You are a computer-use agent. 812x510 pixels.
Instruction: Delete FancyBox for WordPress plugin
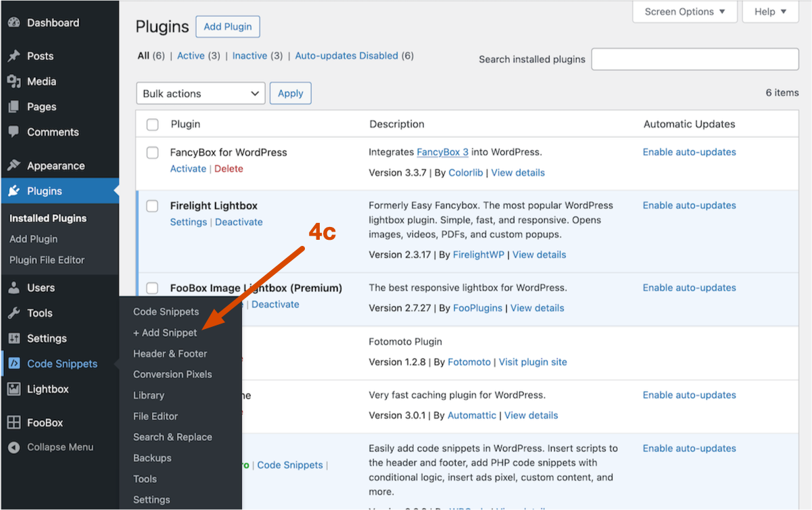229,169
